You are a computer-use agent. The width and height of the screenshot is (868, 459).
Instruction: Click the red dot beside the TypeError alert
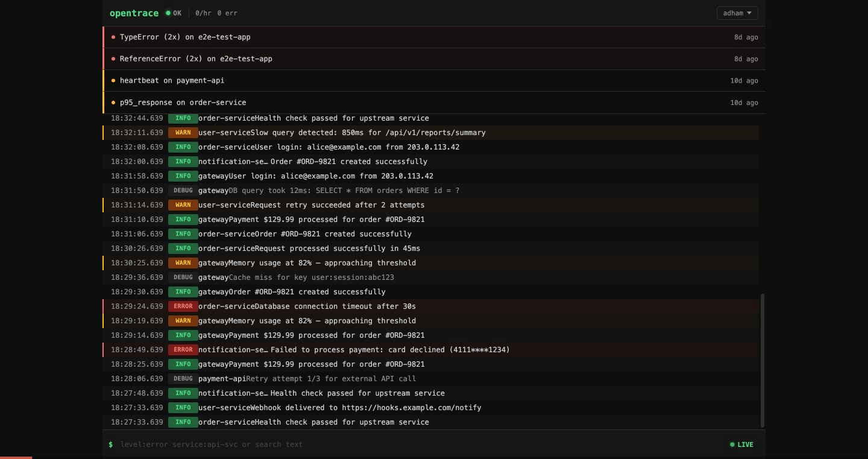tap(113, 37)
